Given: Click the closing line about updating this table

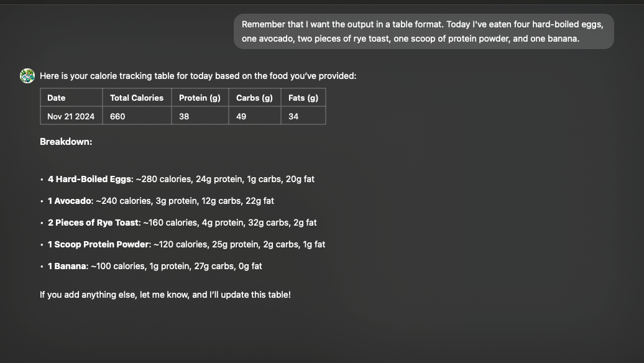Looking at the screenshot, I should click(x=165, y=295).
